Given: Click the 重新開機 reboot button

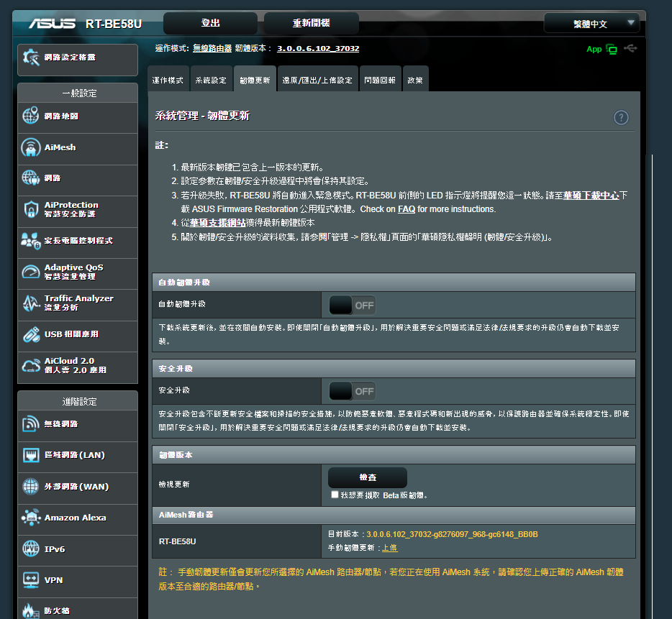Looking at the screenshot, I should pyautogui.click(x=311, y=23).
